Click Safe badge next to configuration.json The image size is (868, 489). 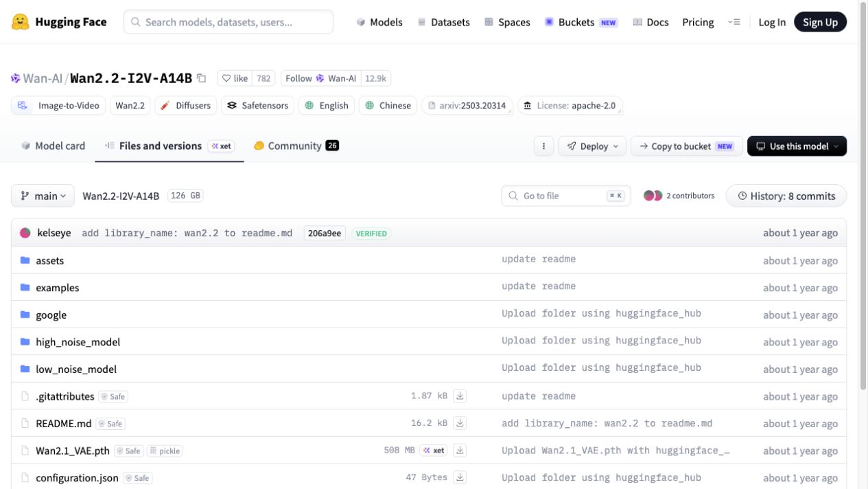pos(137,478)
